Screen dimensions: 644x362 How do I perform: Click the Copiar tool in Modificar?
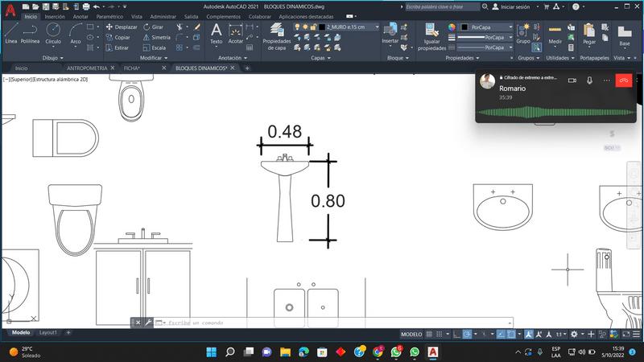pyautogui.click(x=118, y=37)
